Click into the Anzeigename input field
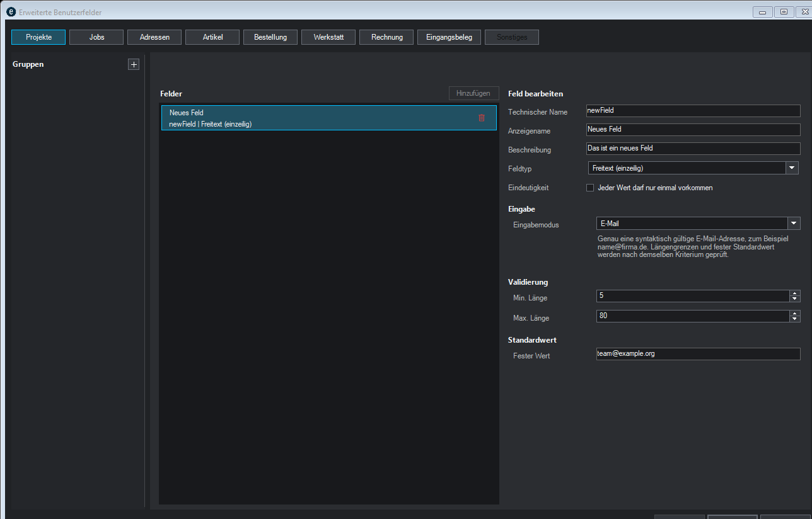The image size is (812, 519). [x=693, y=130]
